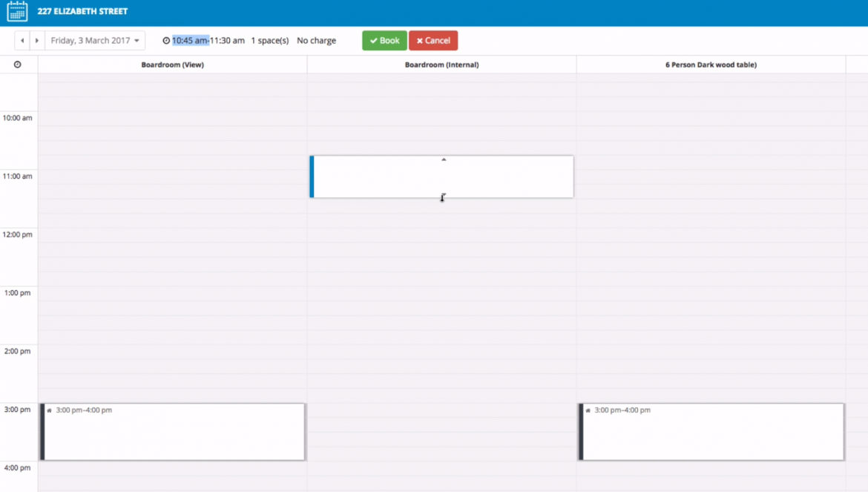
Task: Click the right arrow to view next day
Action: pos(36,41)
